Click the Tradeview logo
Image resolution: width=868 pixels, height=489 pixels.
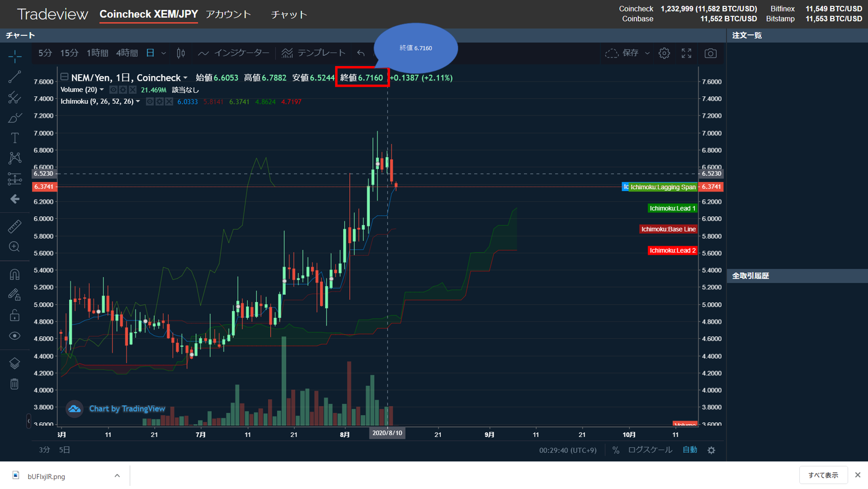click(52, 14)
